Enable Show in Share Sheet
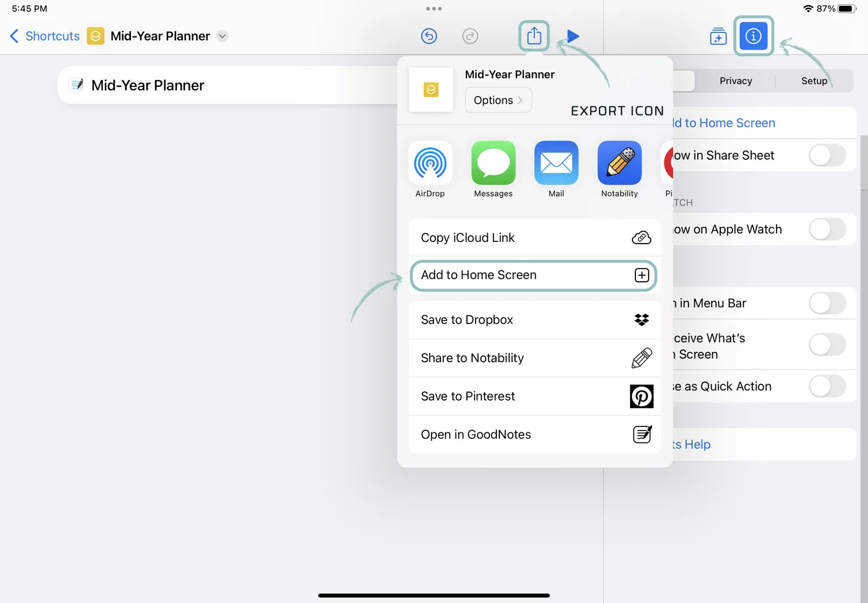This screenshot has height=603, width=868. click(x=827, y=155)
